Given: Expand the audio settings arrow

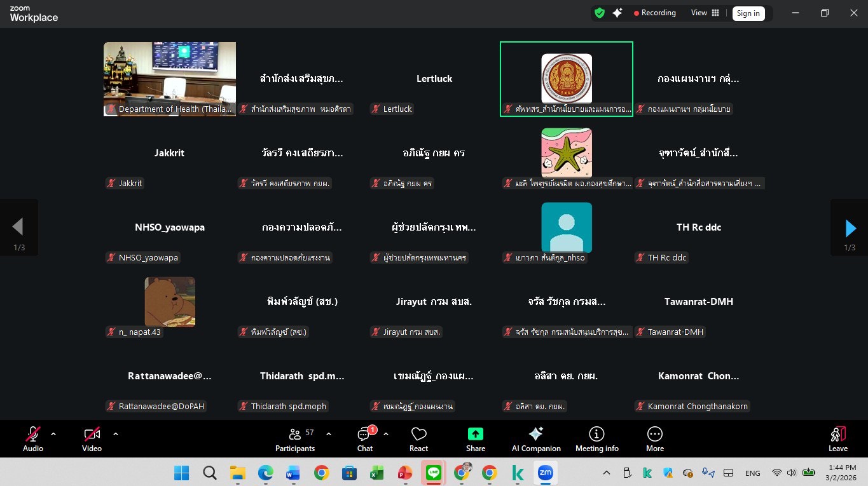Looking at the screenshot, I should point(53,435).
